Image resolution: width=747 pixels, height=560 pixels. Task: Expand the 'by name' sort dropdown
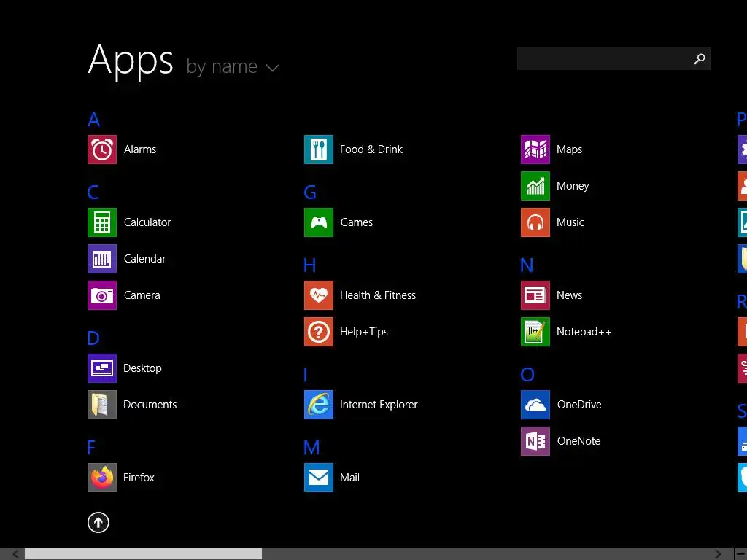click(x=233, y=66)
